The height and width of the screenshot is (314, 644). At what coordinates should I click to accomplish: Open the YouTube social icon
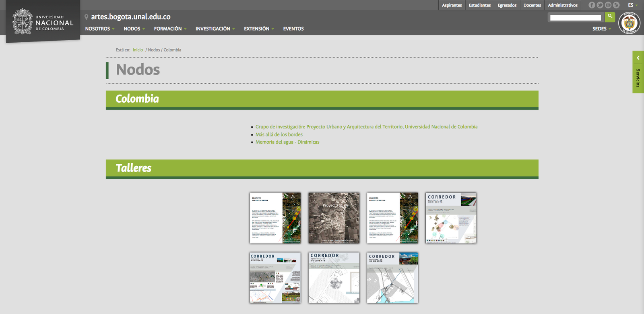(608, 5)
